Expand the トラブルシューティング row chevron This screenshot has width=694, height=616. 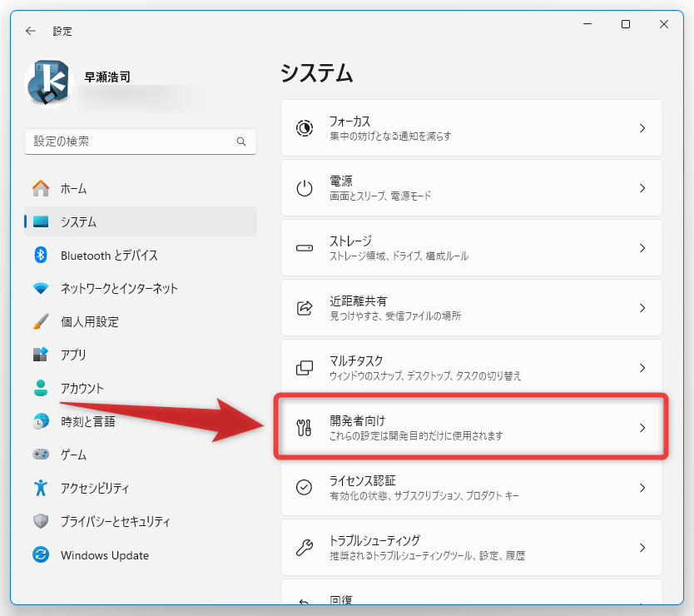click(642, 548)
